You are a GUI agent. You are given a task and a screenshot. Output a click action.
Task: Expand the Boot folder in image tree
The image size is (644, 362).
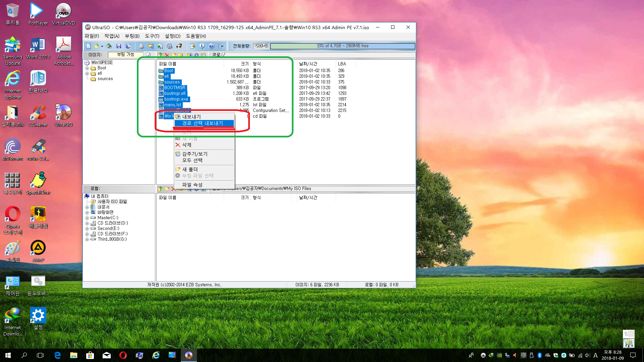(87, 68)
